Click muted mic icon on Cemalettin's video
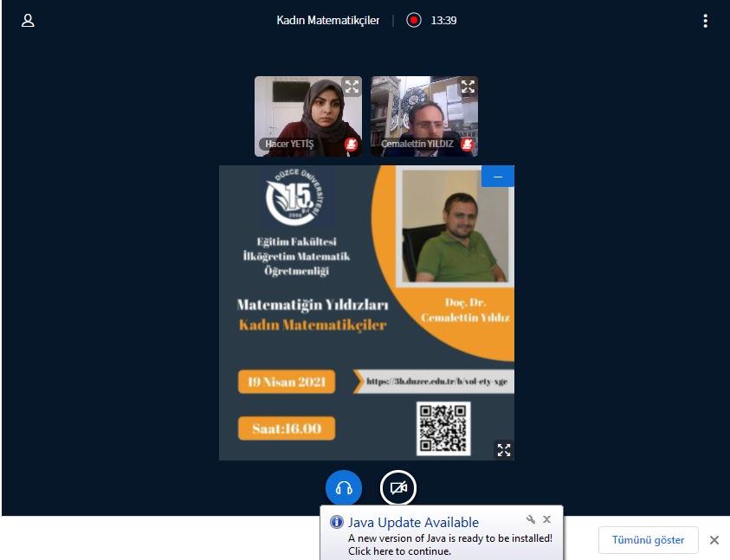Viewport: 730px width, 560px height. 467,145
